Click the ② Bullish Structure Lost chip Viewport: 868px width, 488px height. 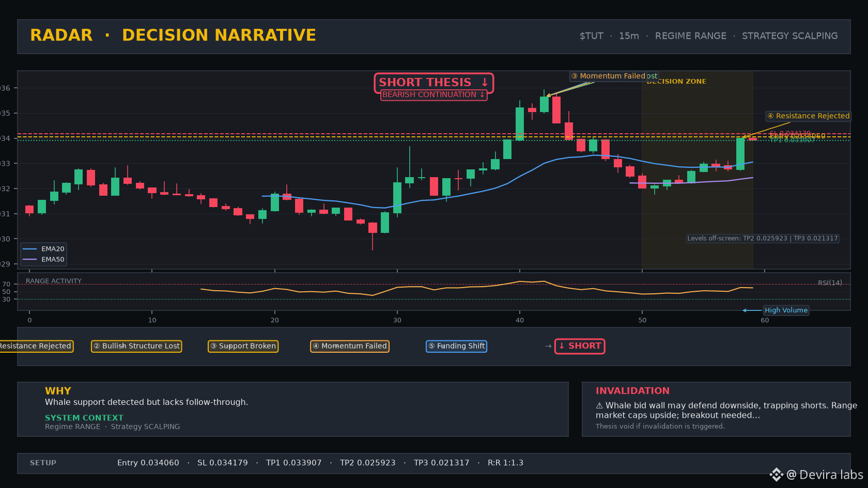pyautogui.click(x=136, y=346)
